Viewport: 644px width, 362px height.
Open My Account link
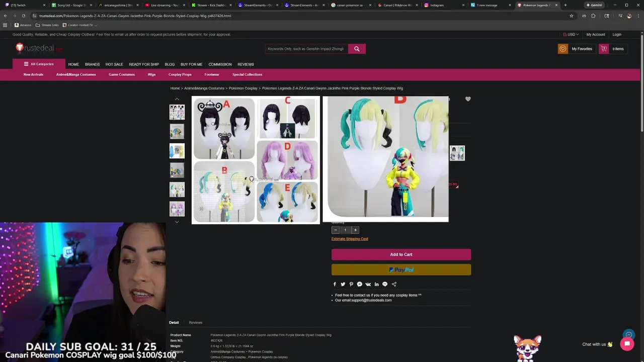click(596, 35)
